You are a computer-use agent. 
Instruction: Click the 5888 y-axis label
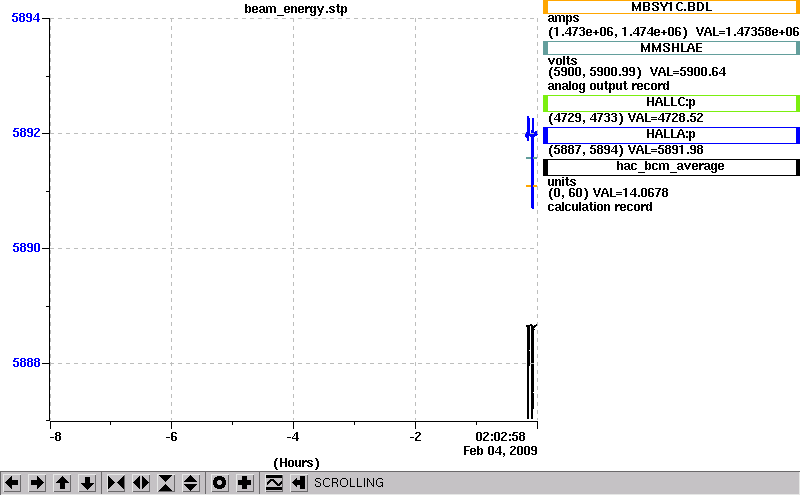[x=26, y=362]
